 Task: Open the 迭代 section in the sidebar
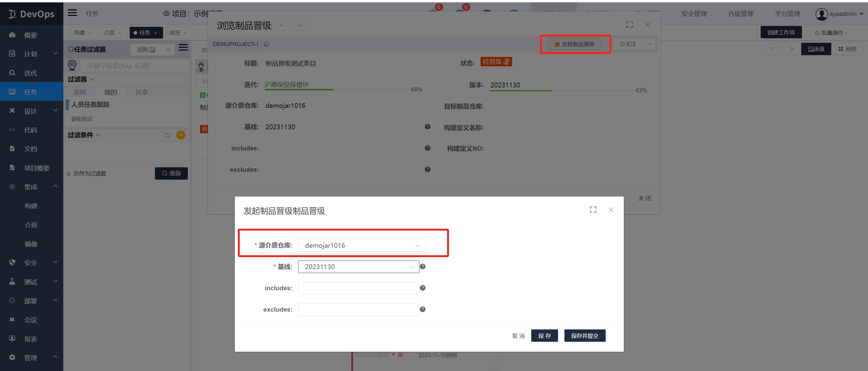point(31,73)
